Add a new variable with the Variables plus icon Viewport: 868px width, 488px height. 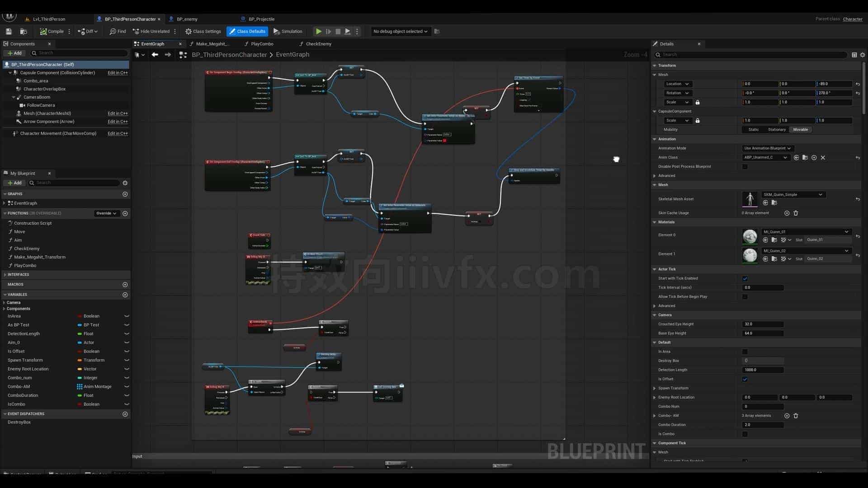125,295
